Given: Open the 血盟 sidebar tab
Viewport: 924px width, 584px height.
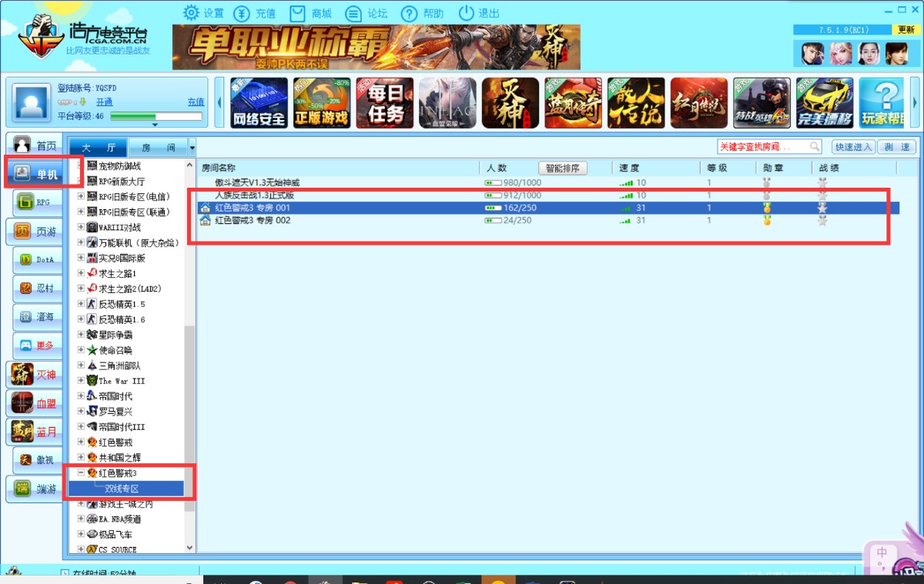Looking at the screenshot, I should coord(35,402).
